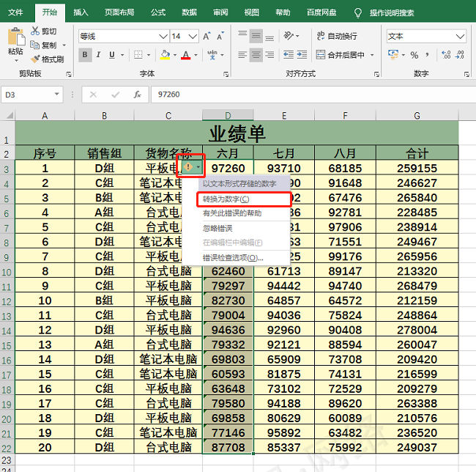
Task: Click the Insert Function fx icon
Action: (137, 95)
